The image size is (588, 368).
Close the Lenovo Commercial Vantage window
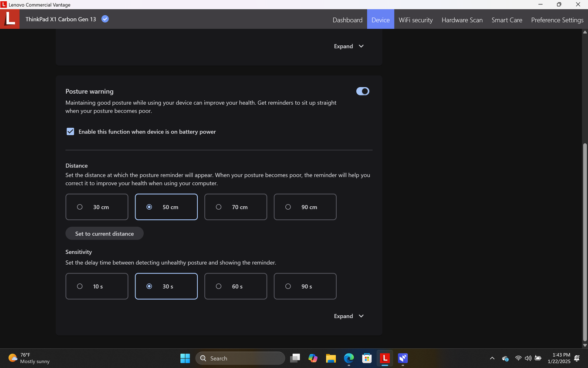pos(578,4)
